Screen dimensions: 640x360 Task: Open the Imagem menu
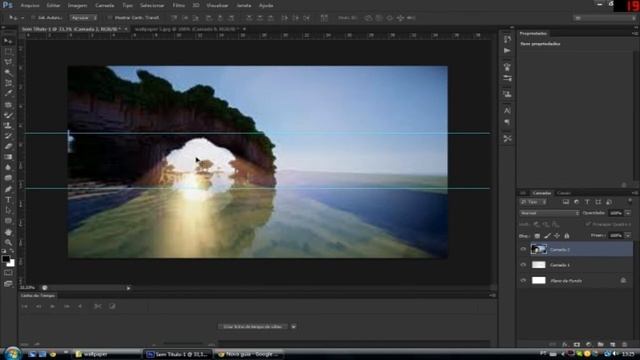78,6
